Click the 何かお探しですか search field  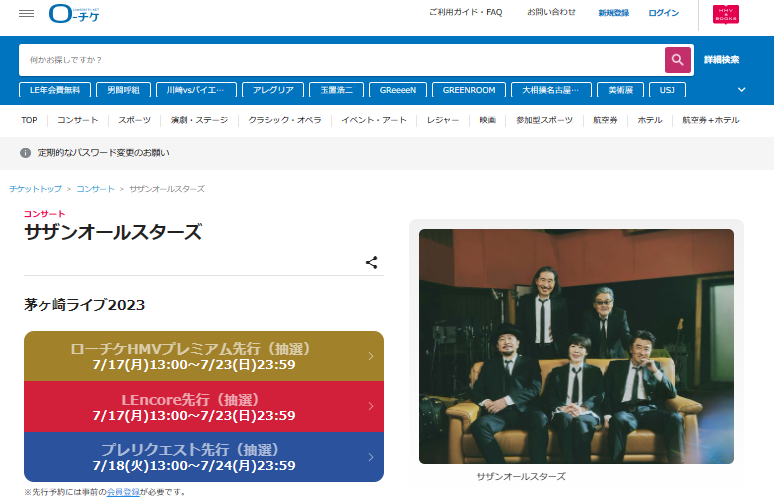pyautogui.click(x=342, y=60)
